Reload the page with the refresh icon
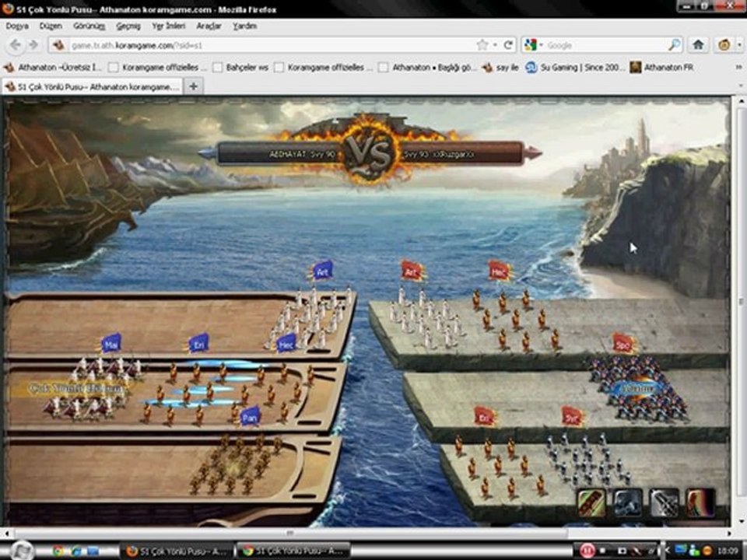747x560 pixels. 508,45
